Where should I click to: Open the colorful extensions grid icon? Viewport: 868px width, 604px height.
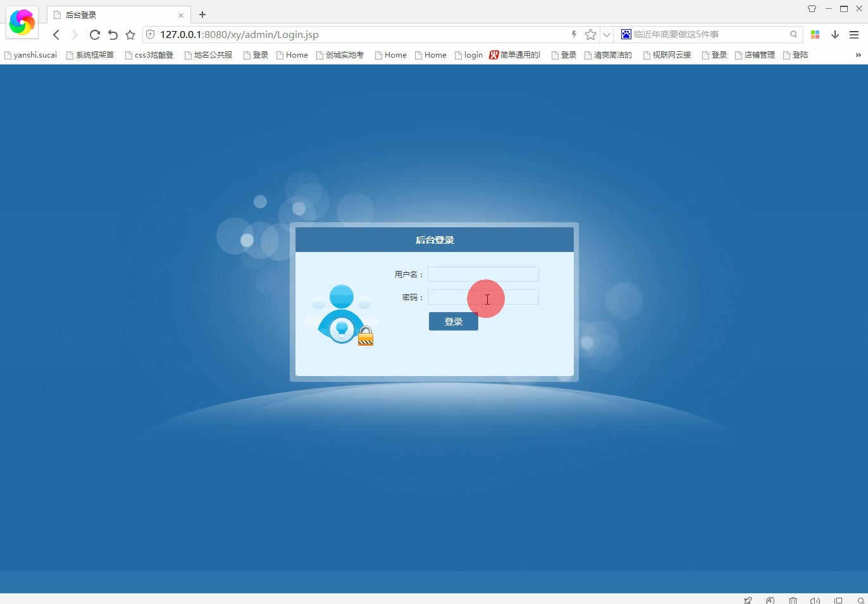click(x=815, y=35)
